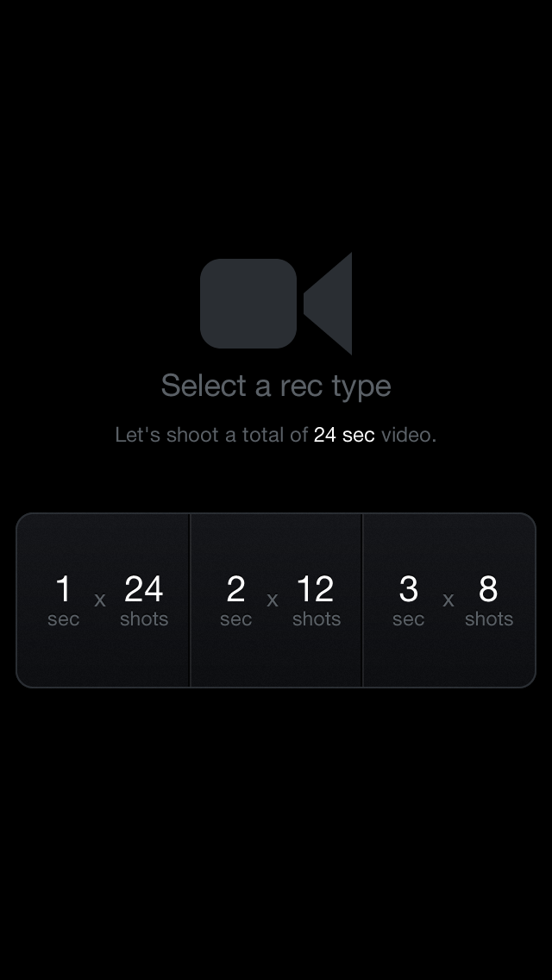Viewport: 552px width, 980px height.
Task: Click the 'Let's shoot a total of' text
Action: (x=211, y=435)
